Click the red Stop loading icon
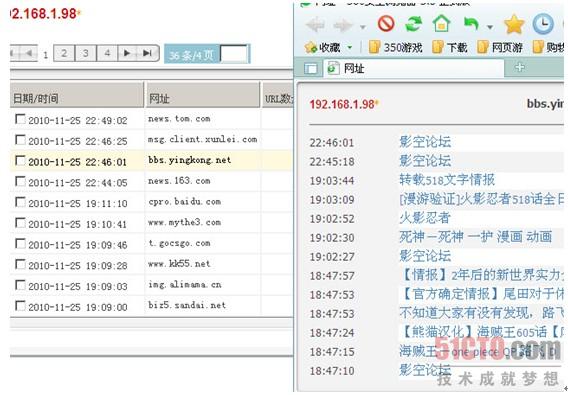 point(386,24)
